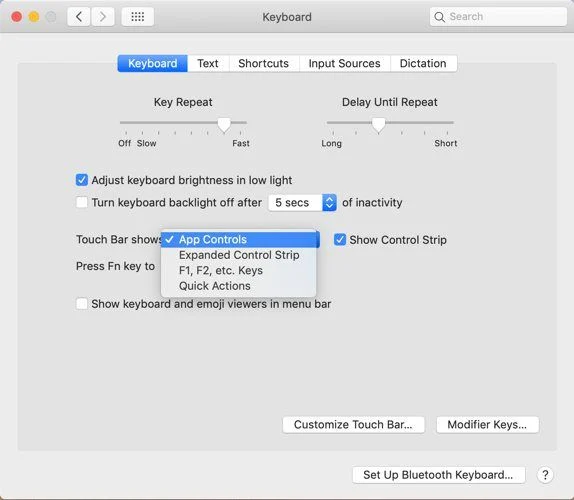Viewport: 574px width, 500px height.
Task: Click the yellow minimize window button
Action: click(34, 17)
